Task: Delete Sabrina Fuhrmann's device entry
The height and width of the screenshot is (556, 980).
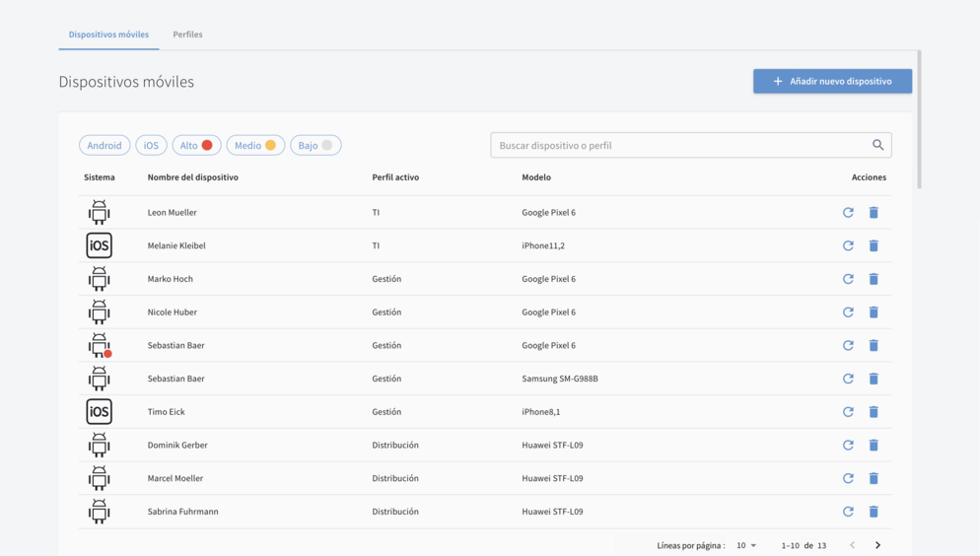Action: [x=874, y=512]
